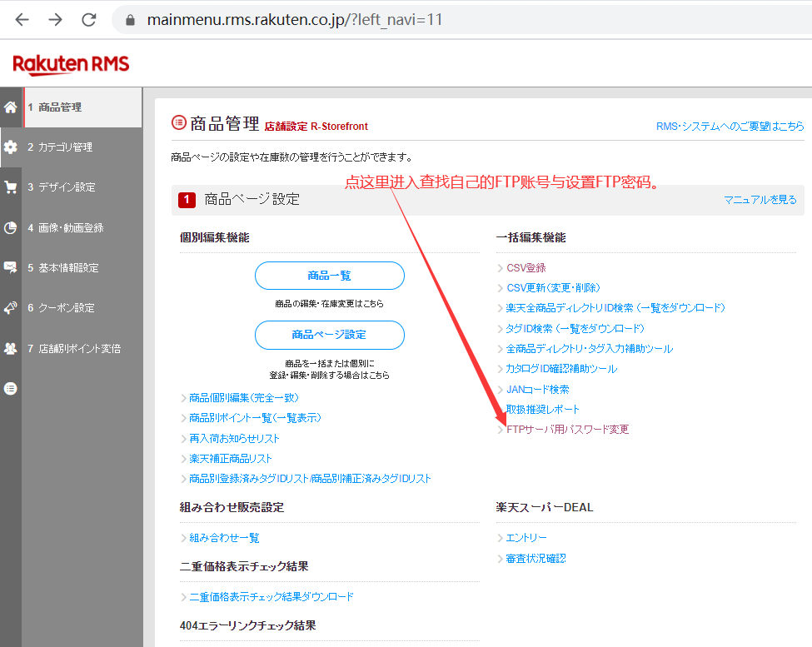
Task: Select menu item 3 デザイン設定
Action: coord(82,187)
